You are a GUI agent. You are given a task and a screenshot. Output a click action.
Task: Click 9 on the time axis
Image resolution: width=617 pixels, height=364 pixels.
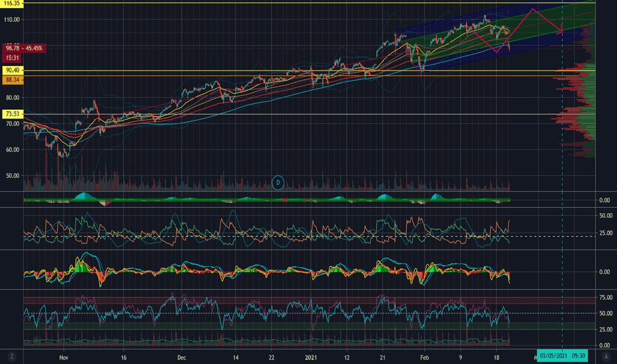[460, 357]
